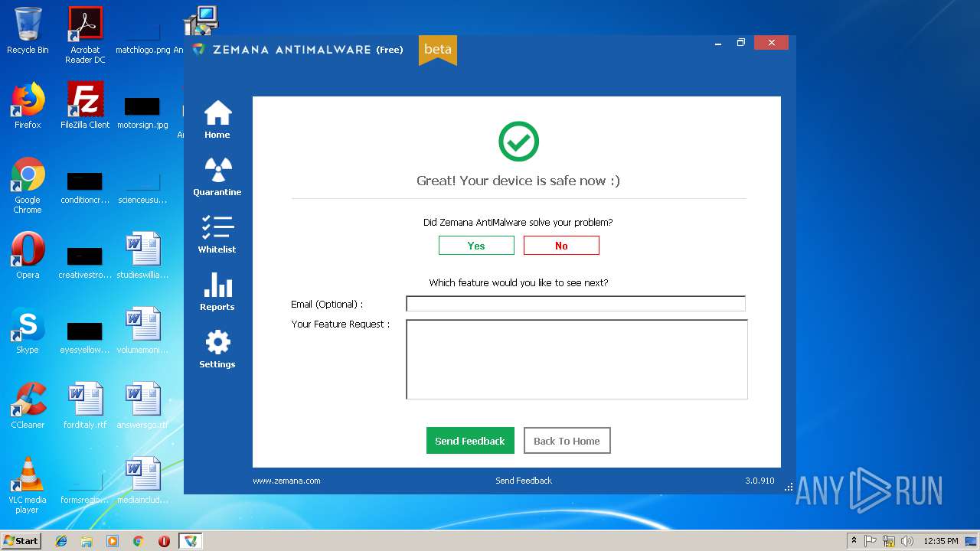This screenshot has height=551, width=980.
Task: Click the Back To Home button
Action: click(567, 441)
